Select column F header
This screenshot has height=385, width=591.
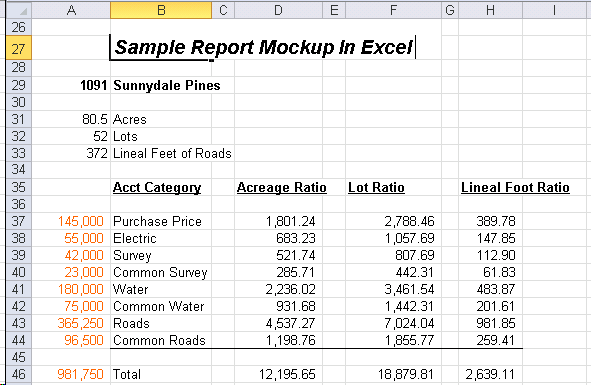(x=393, y=10)
